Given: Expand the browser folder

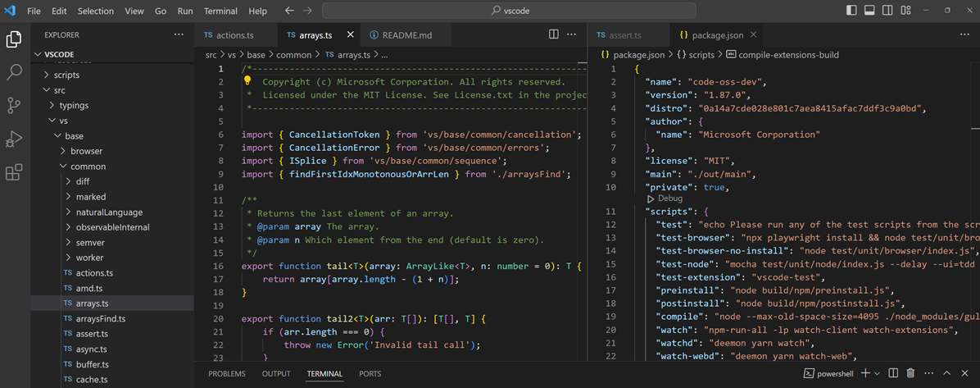Looking at the screenshot, I should pyautogui.click(x=62, y=151).
